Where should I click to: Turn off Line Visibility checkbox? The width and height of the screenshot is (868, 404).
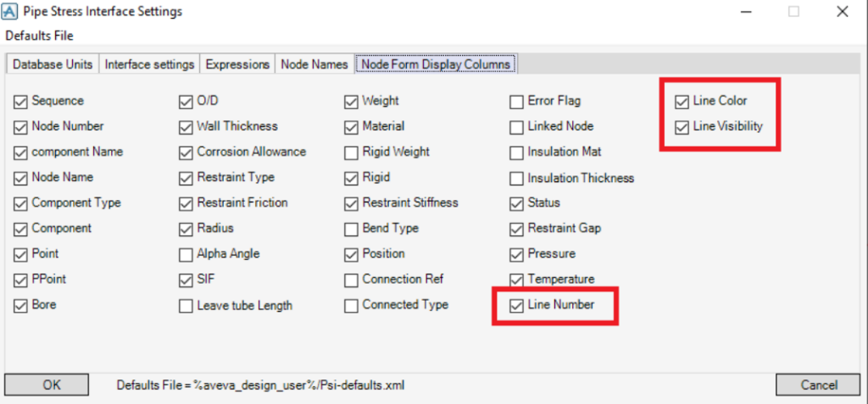pyautogui.click(x=682, y=127)
